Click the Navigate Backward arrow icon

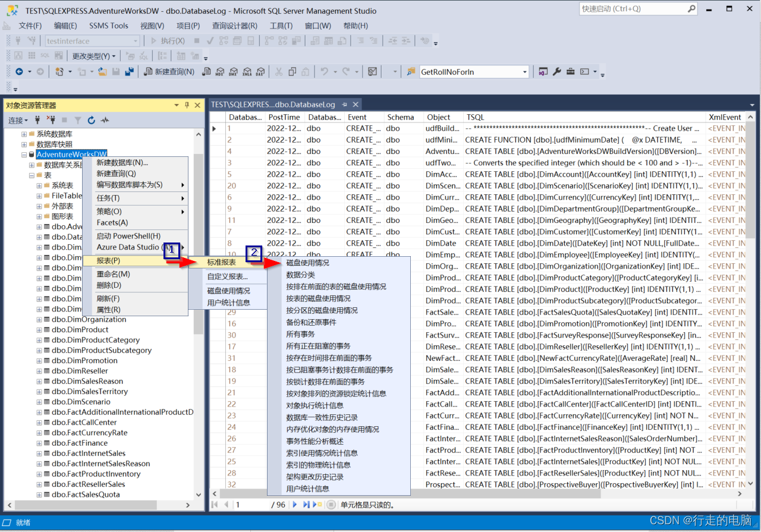tap(20, 72)
